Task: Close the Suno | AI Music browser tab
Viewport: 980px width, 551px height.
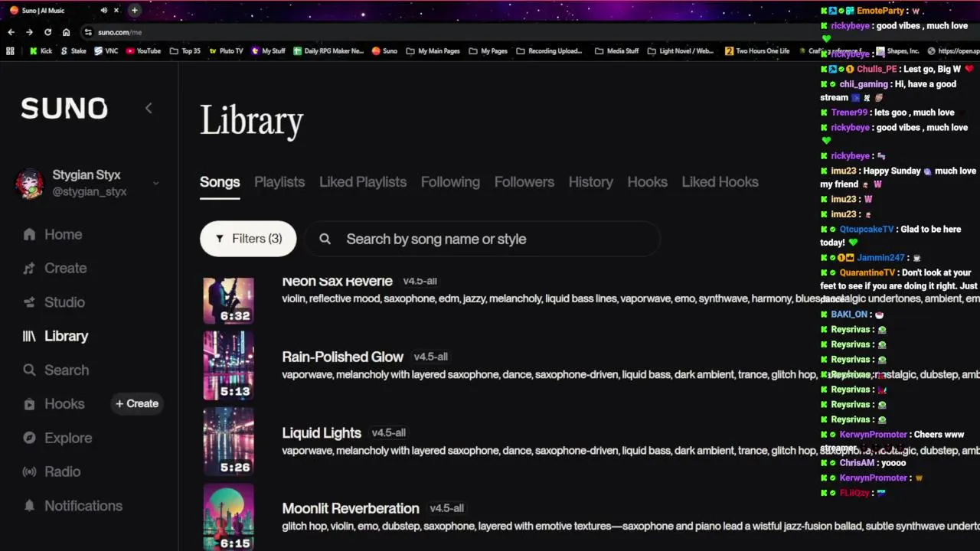Action: (116, 10)
